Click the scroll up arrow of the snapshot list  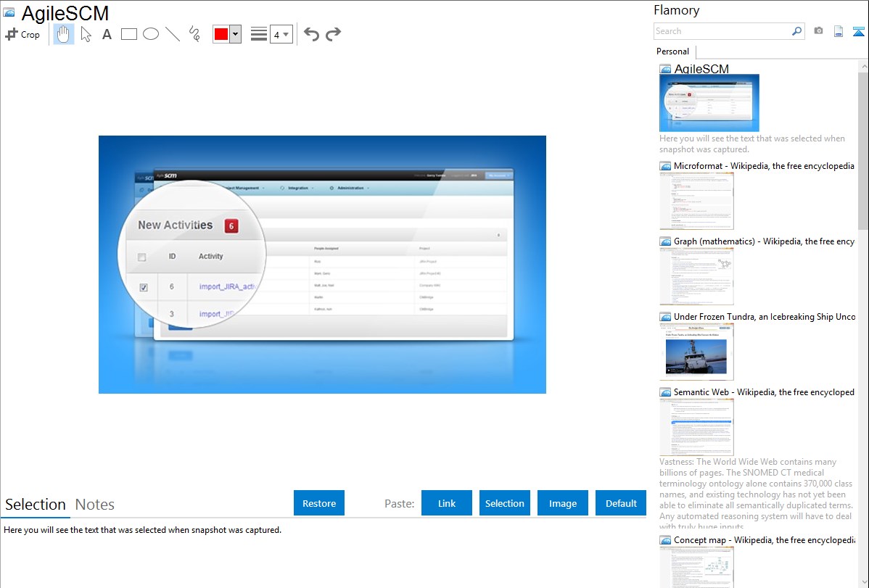(863, 66)
